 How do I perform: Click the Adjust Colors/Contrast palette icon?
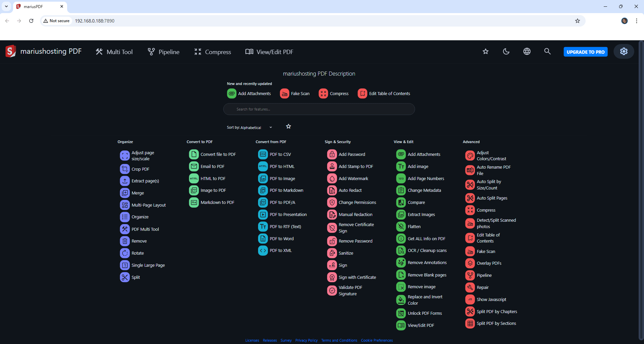[x=470, y=156]
